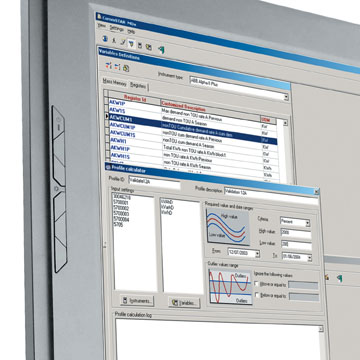Click the High value input field

click(x=296, y=233)
